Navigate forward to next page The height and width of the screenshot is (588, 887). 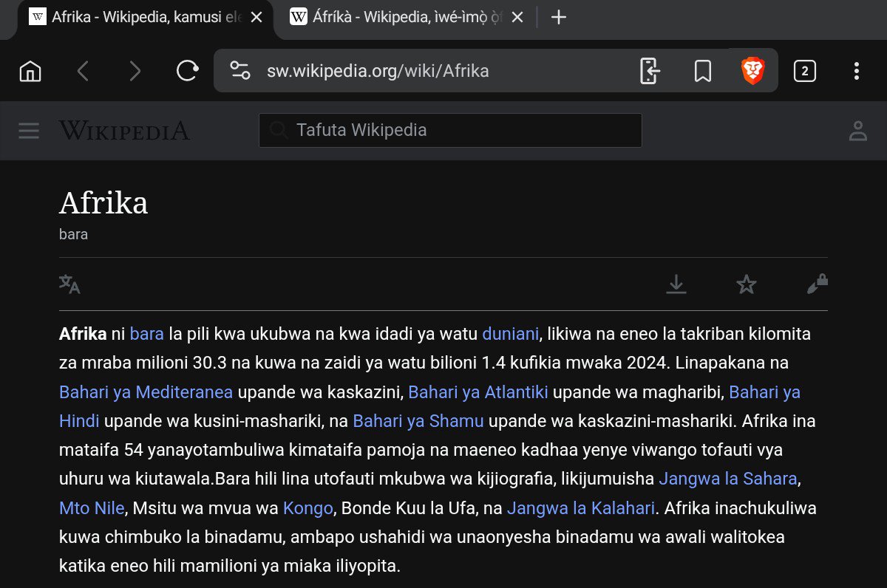pyautogui.click(x=135, y=71)
